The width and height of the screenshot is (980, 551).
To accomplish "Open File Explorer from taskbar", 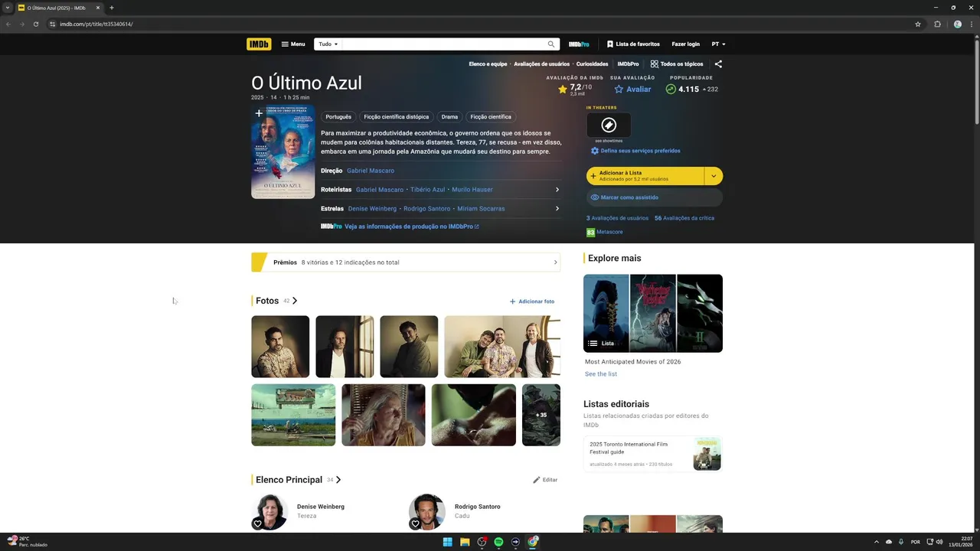I will coord(465,542).
